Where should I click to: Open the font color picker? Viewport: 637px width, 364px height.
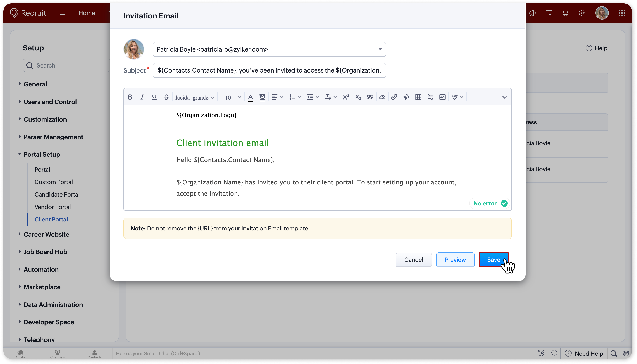tap(250, 97)
